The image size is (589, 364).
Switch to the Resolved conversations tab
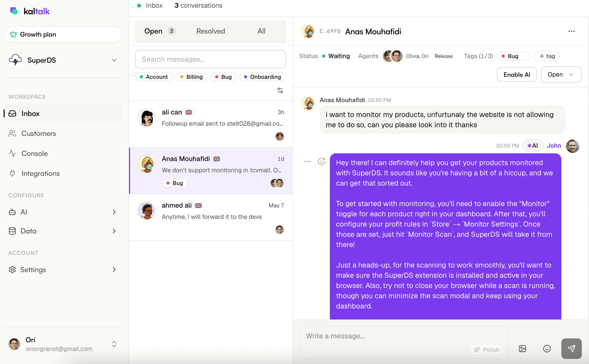210,31
